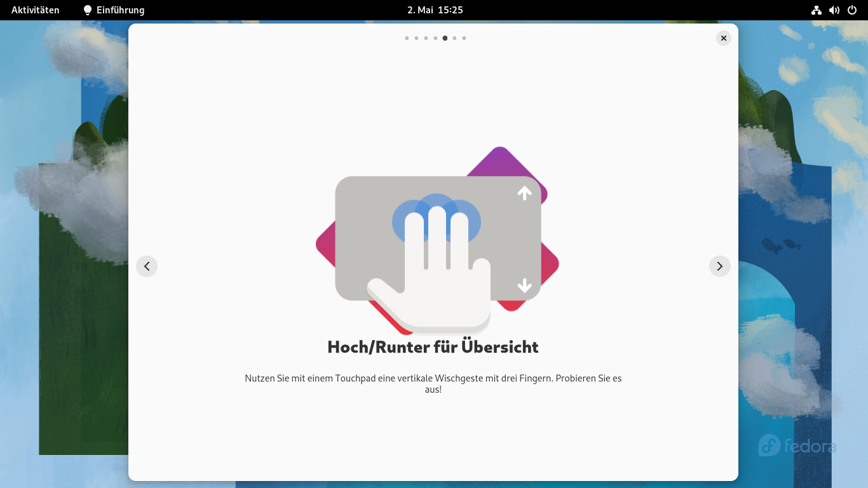Screen dimensions: 868x488
Task: Select the seventh page indicator dot
Action: click(464, 38)
